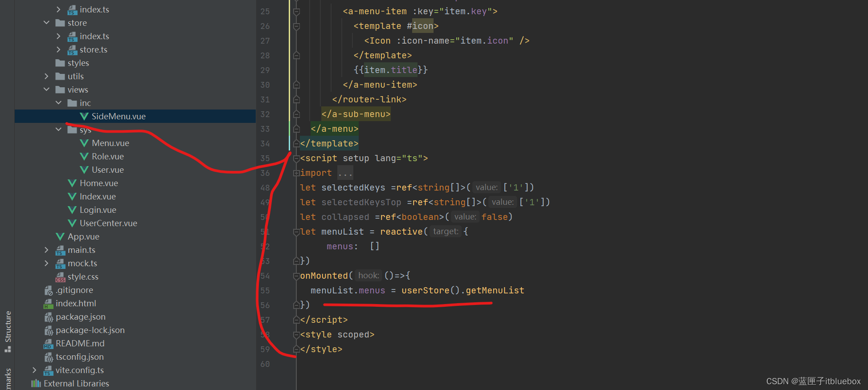The image size is (868, 390).
Task: Select the .gitignore file icon
Action: coord(48,290)
